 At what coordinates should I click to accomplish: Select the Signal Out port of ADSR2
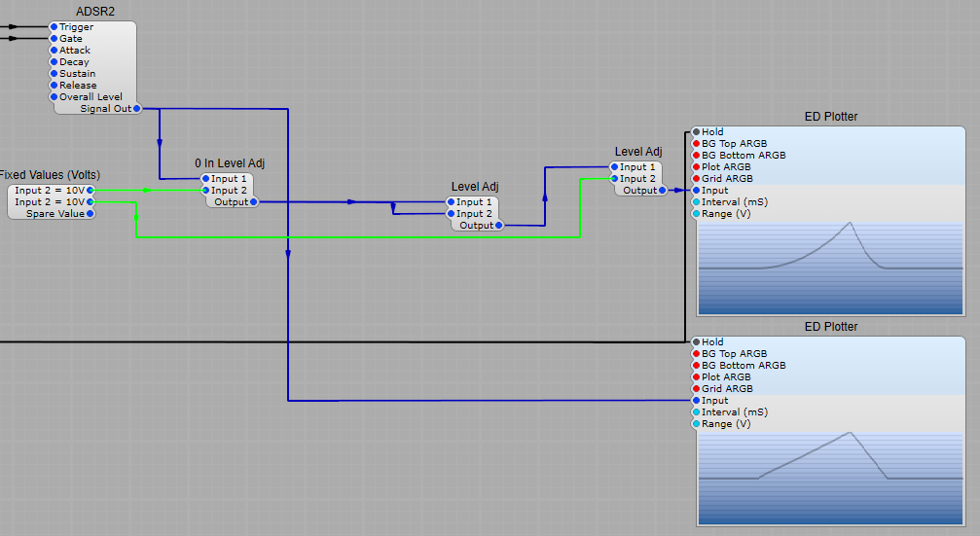tap(137, 109)
